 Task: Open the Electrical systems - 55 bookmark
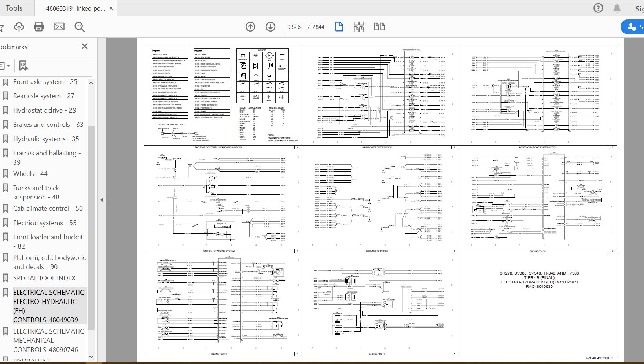45,223
